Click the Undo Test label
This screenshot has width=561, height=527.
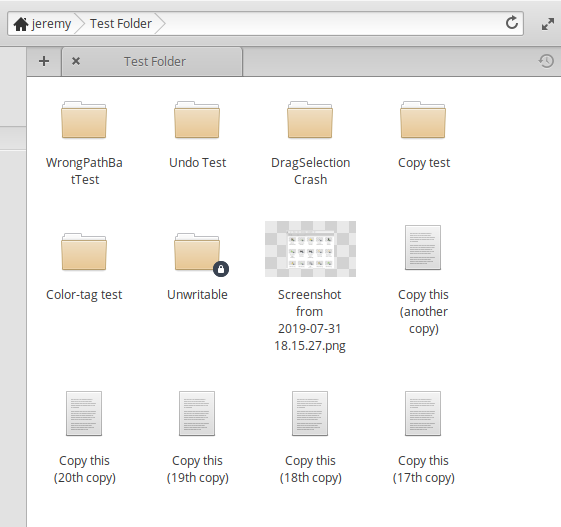coord(197,163)
